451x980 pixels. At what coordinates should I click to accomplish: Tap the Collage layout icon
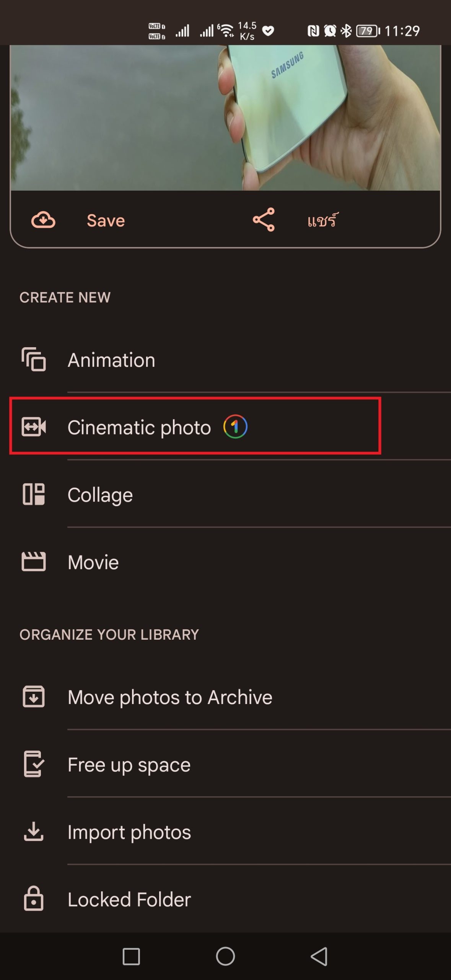pos(34,494)
